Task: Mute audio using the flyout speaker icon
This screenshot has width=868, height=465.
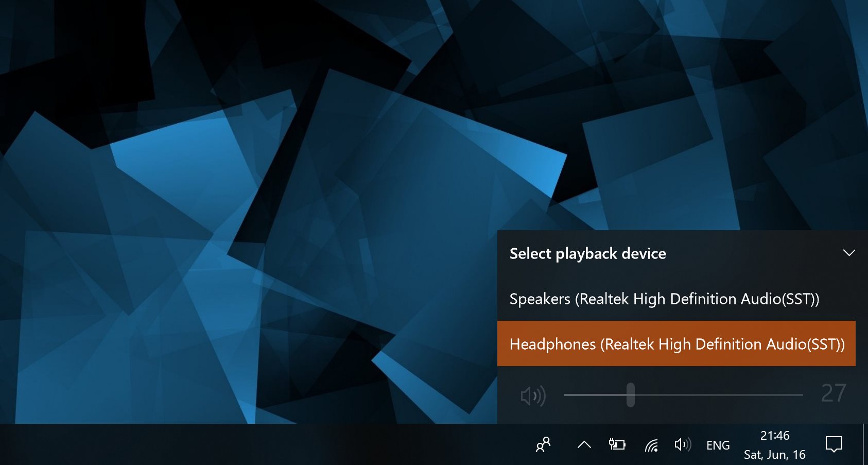Action: coord(533,395)
